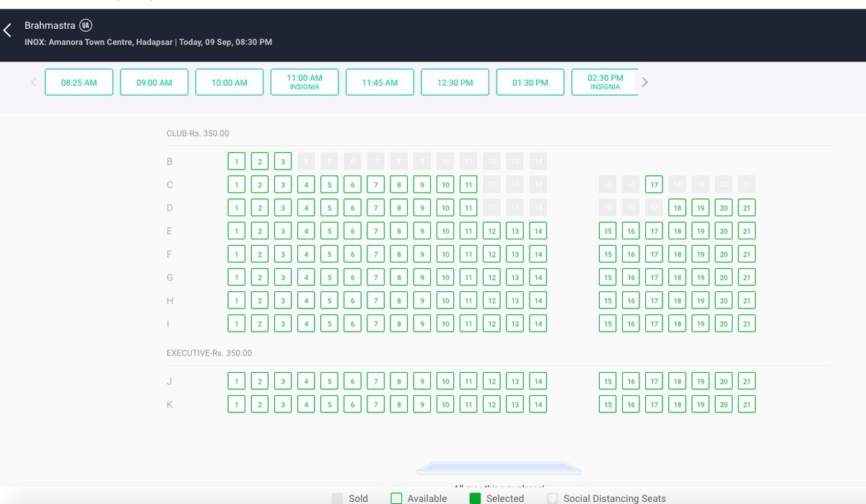Select seat 18 in row F
Image resolution: width=866 pixels, height=504 pixels.
678,254
